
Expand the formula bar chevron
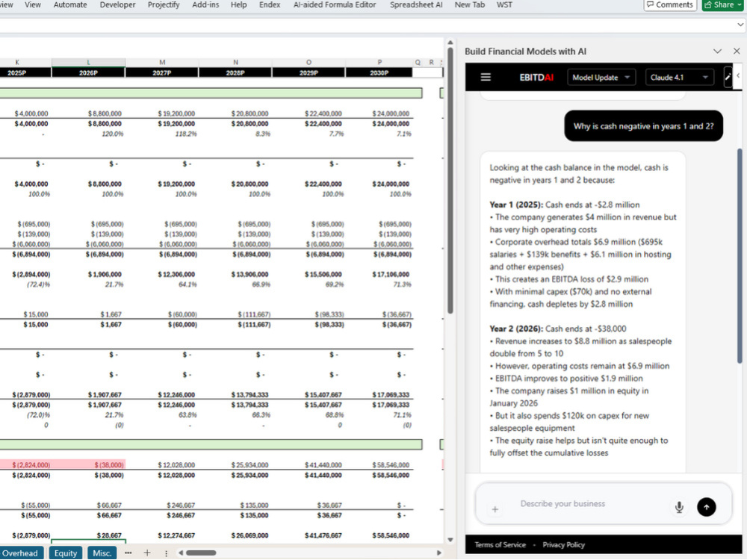pyautogui.click(x=740, y=25)
